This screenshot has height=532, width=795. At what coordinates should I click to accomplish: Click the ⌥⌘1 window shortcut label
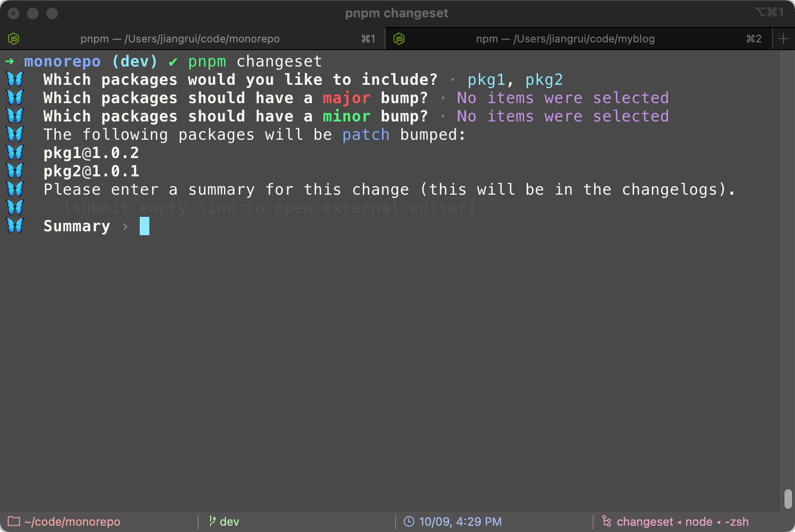[769, 12]
